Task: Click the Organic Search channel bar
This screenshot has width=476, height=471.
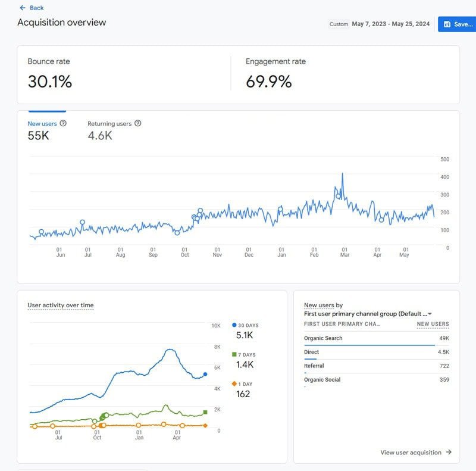Action: point(369,341)
